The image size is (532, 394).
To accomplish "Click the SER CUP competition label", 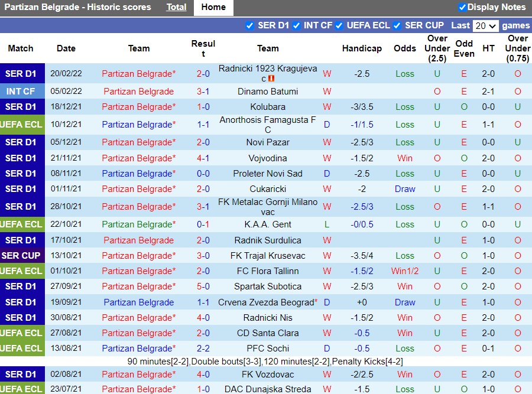I will tap(21, 256).
